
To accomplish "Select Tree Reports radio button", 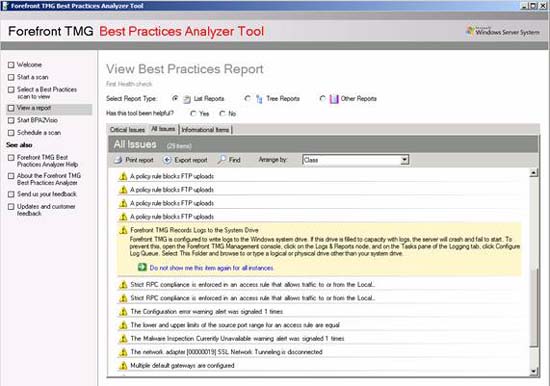I will point(247,98).
